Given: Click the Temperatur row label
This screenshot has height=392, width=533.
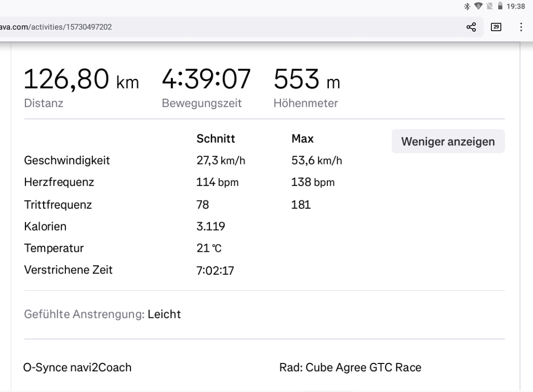Looking at the screenshot, I should click(54, 248).
